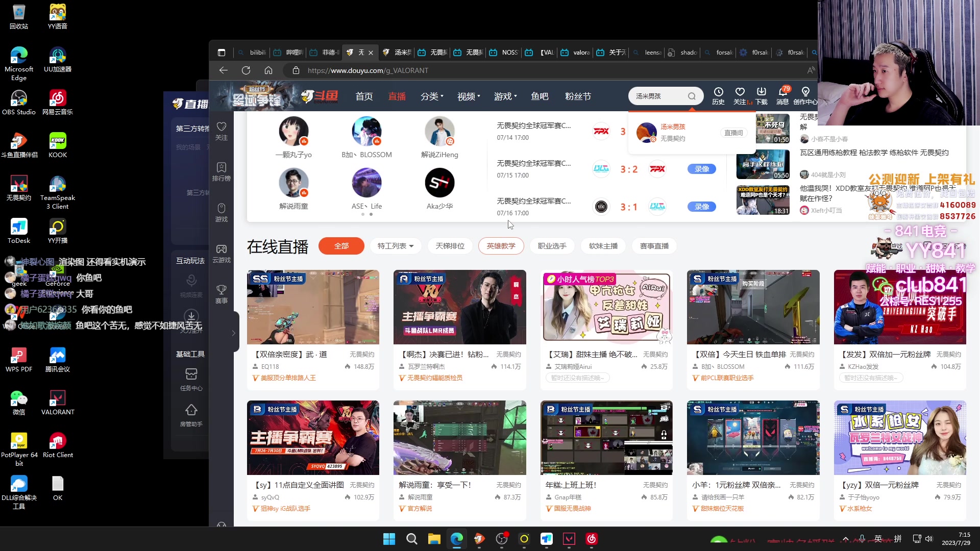This screenshot has width=980, height=551.
Task: Select the 英雄教学 filter
Action: coord(501,246)
